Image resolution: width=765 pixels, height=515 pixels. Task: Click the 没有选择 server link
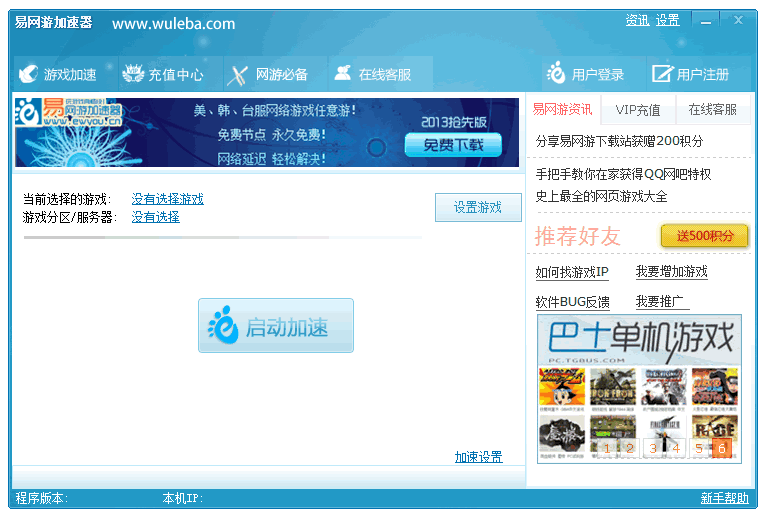click(x=156, y=217)
